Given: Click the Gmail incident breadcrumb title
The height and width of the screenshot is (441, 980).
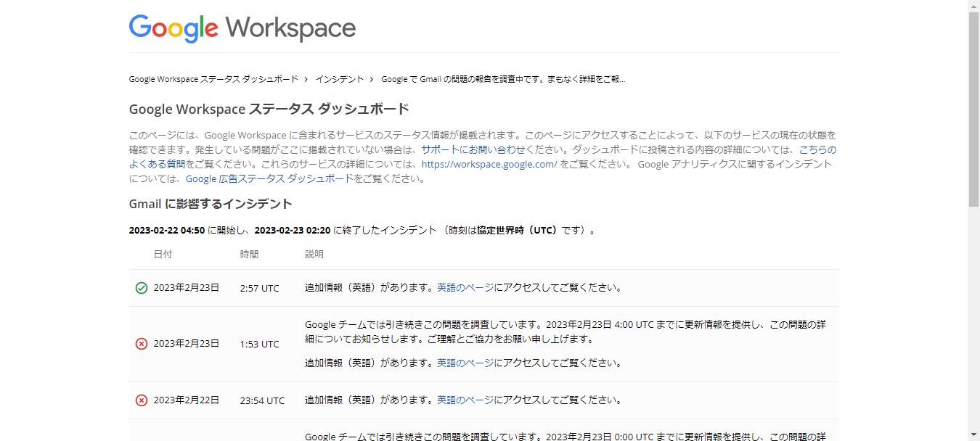Looking at the screenshot, I should coord(503,79).
